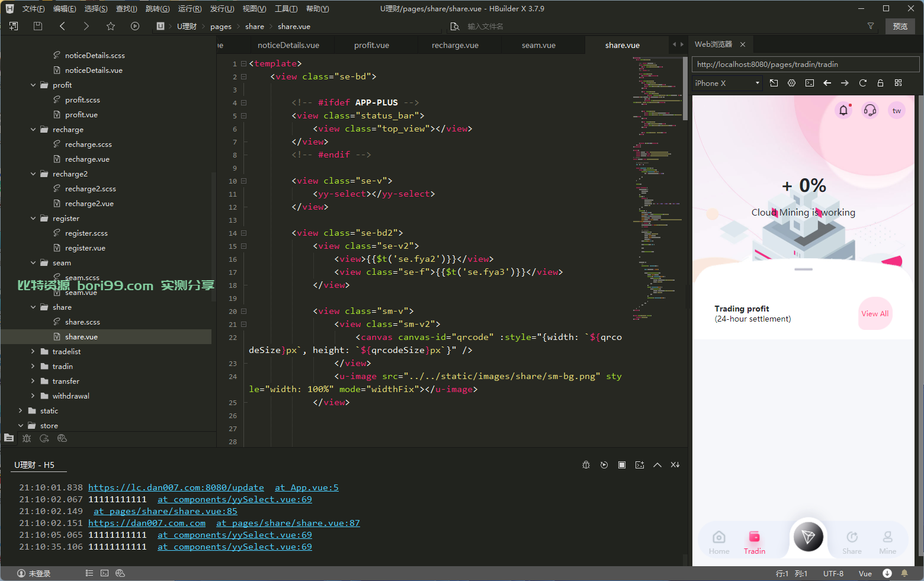Click the 未登录 login status item

coord(34,573)
